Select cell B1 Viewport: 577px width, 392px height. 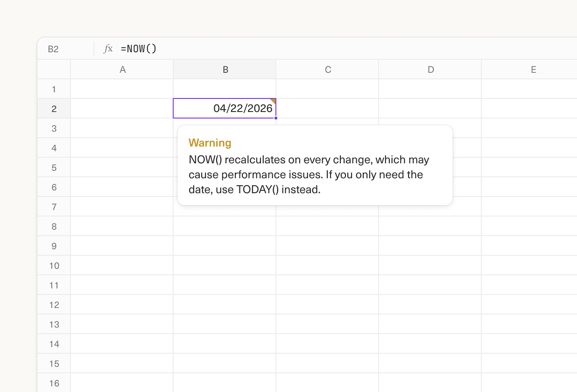click(225, 89)
